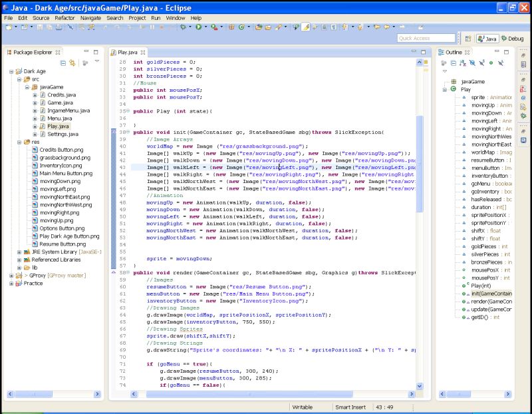Toggle Link with Editor in Package Explorer
The width and height of the screenshot is (532, 414).
[72, 61]
